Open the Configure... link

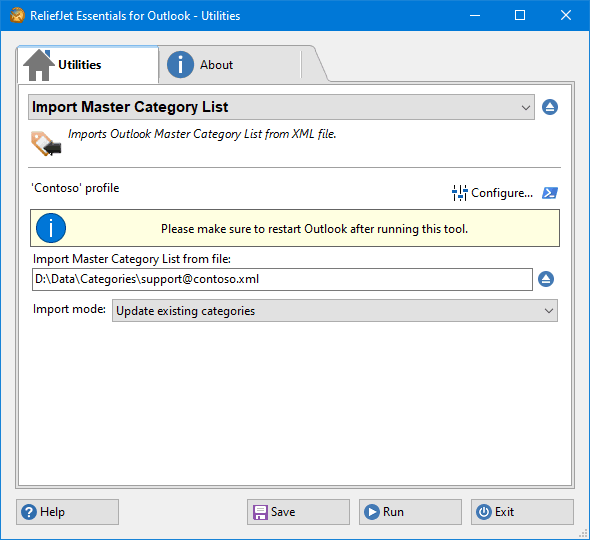click(x=502, y=193)
